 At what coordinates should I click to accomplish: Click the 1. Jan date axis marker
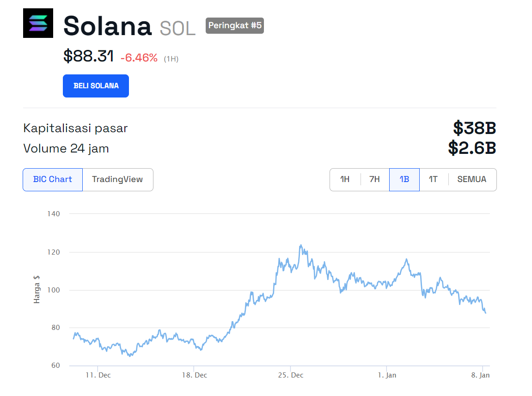pos(387,375)
